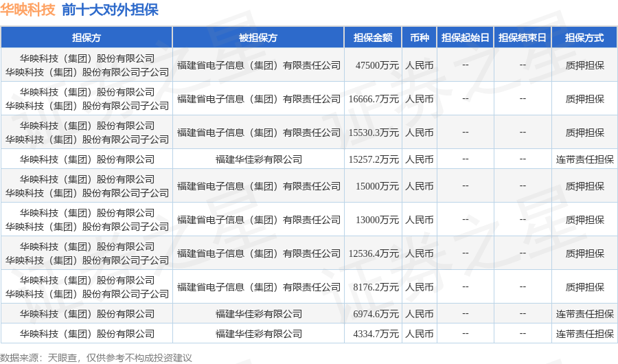Click 质押担保 in the 13000万元 row
The image size is (618, 364).
585,220
